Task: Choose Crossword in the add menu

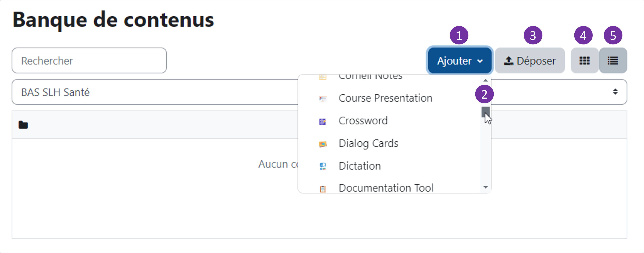Action: point(363,121)
